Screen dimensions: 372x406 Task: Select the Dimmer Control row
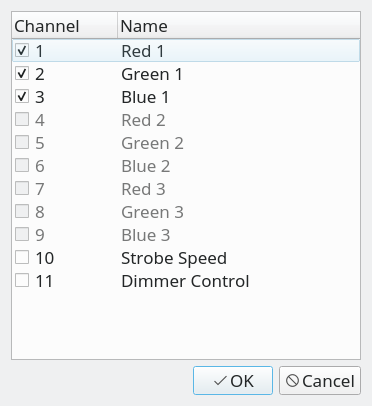pos(186,281)
